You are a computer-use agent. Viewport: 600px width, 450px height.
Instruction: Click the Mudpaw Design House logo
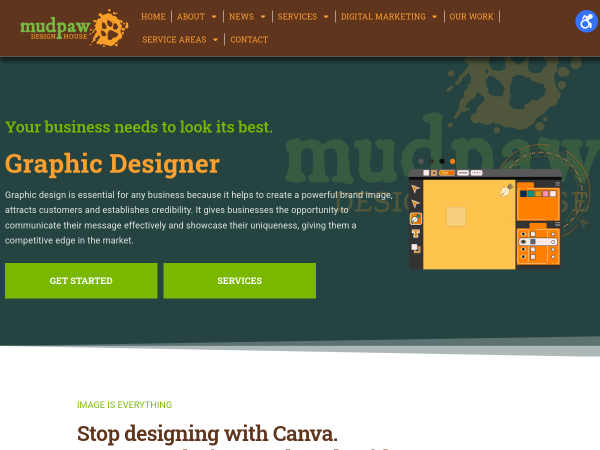tap(74, 28)
